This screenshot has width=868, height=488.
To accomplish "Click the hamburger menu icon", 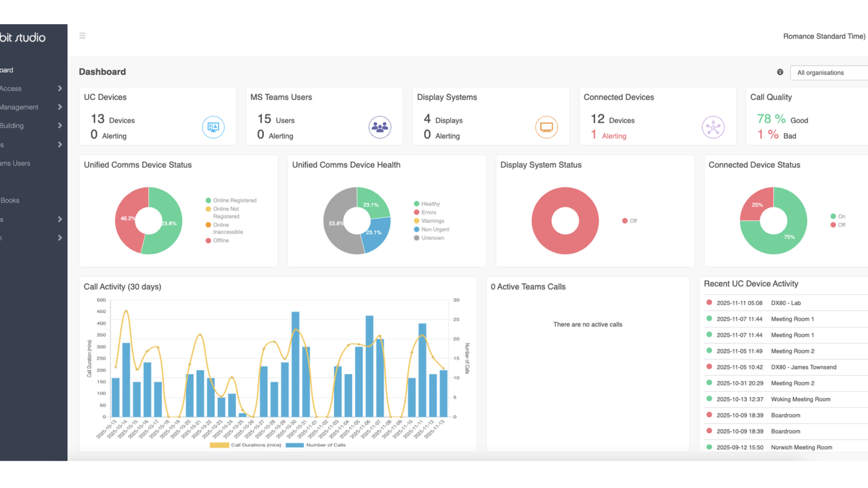I will pyautogui.click(x=82, y=36).
